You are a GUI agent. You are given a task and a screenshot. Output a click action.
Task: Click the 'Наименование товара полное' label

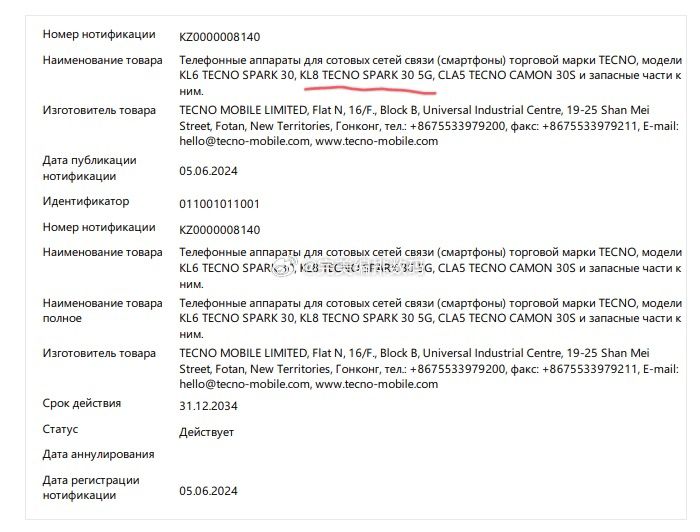[102, 311]
